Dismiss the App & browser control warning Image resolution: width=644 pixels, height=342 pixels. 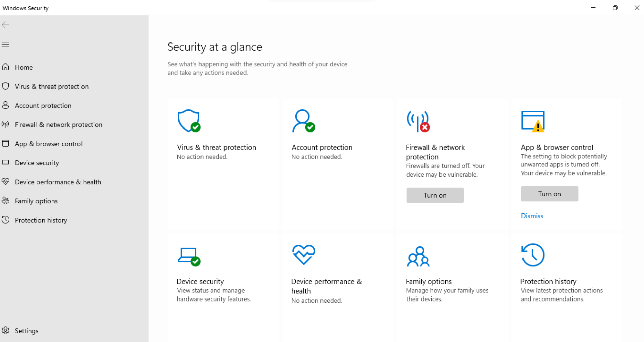532,216
